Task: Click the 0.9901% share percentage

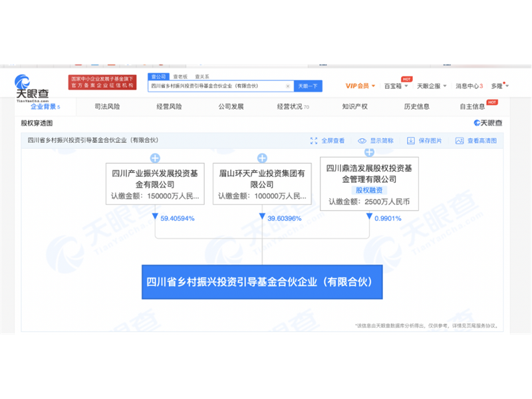Action: [x=388, y=219]
